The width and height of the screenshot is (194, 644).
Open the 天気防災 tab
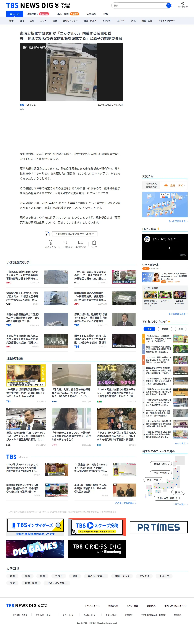click(91, 14)
